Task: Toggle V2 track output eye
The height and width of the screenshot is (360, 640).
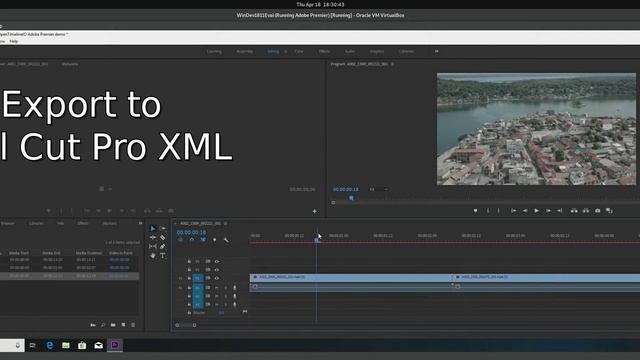Action: pyautogui.click(x=217, y=270)
